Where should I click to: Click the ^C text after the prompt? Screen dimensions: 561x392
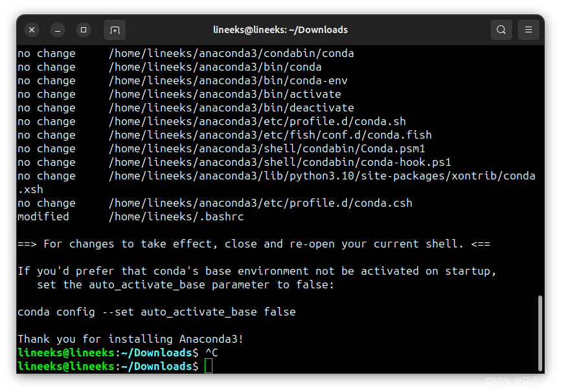[x=212, y=352]
